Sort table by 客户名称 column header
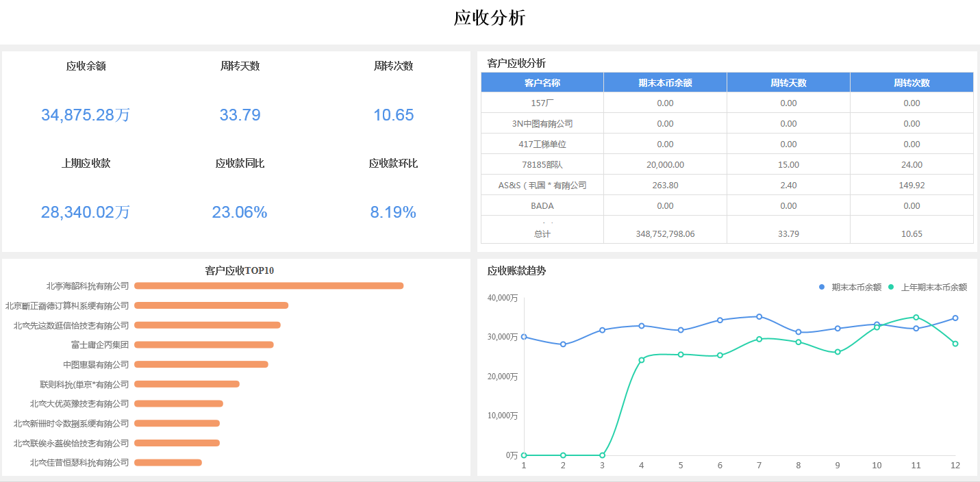This screenshot has height=482, width=980. [x=542, y=83]
